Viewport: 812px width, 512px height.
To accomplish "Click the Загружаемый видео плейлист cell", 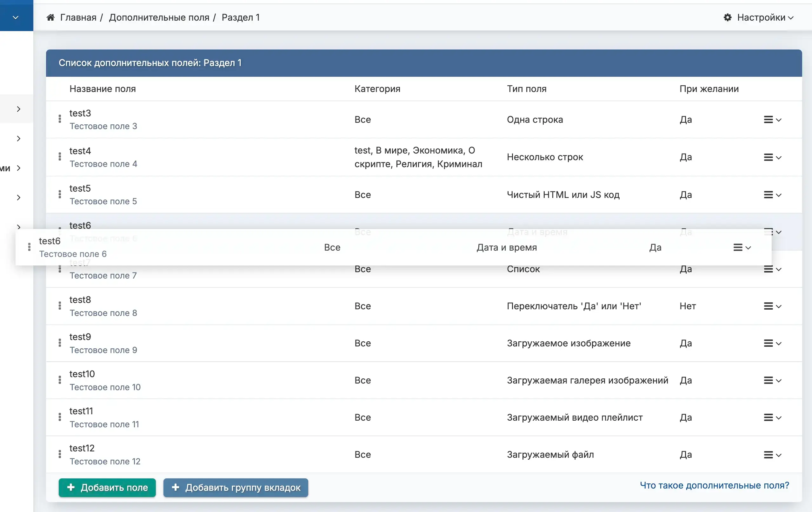I will [575, 417].
